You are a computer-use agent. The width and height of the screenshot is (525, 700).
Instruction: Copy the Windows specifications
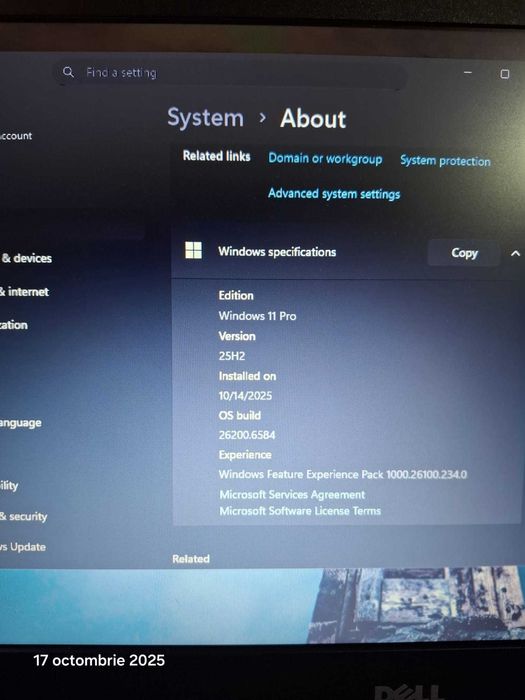[464, 253]
